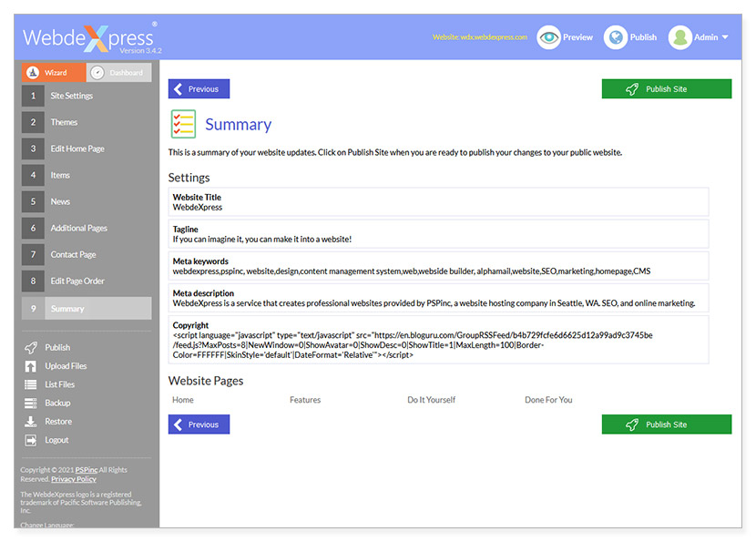This screenshot has width=756, height=542.
Task: Click the number 5 step box
Action: coord(34,201)
